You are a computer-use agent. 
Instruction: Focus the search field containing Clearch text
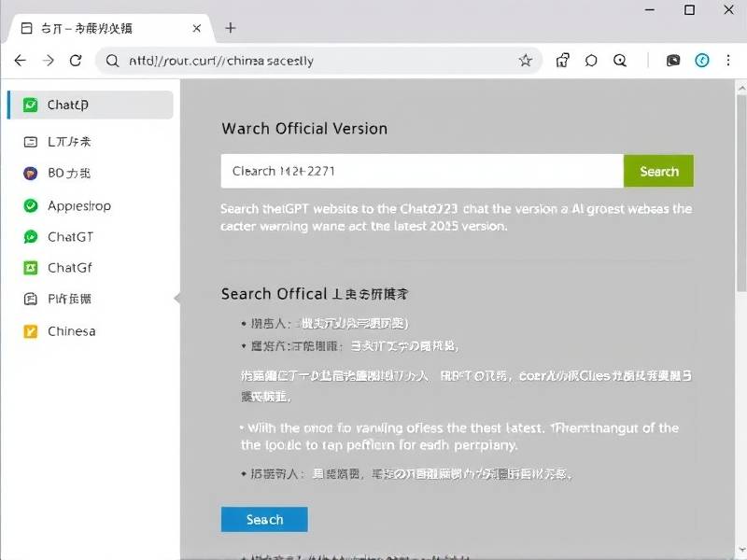(x=422, y=171)
